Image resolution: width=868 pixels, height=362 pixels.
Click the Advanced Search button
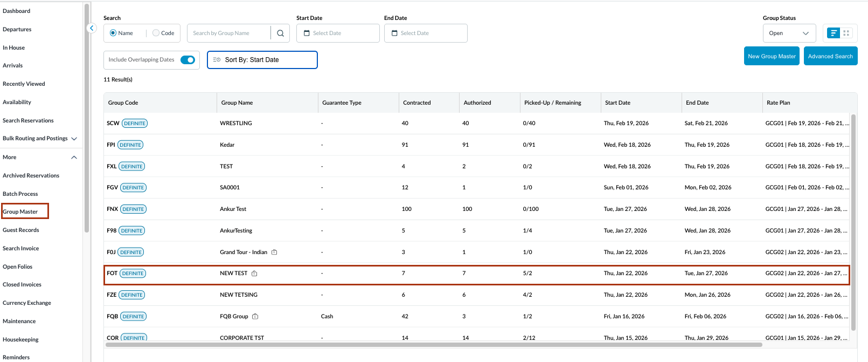click(830, 56)
